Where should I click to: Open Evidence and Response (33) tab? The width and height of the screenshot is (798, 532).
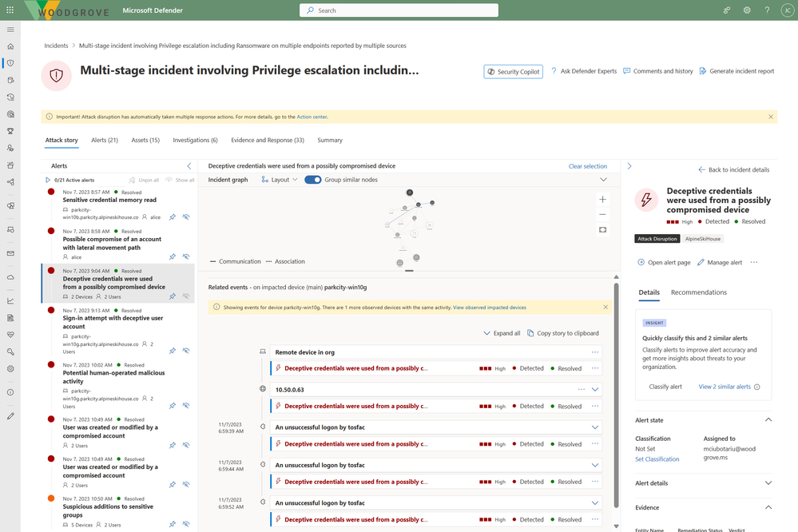(x=267, y=140)
